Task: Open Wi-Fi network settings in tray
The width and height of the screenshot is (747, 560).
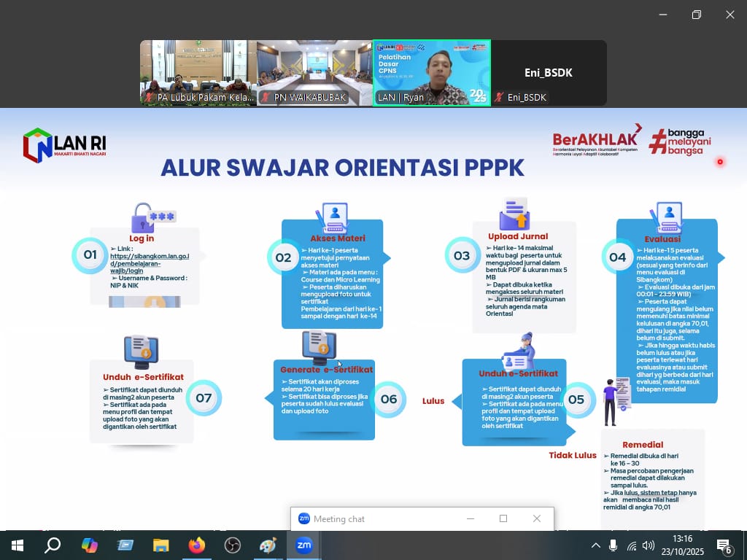Action: 632,545
